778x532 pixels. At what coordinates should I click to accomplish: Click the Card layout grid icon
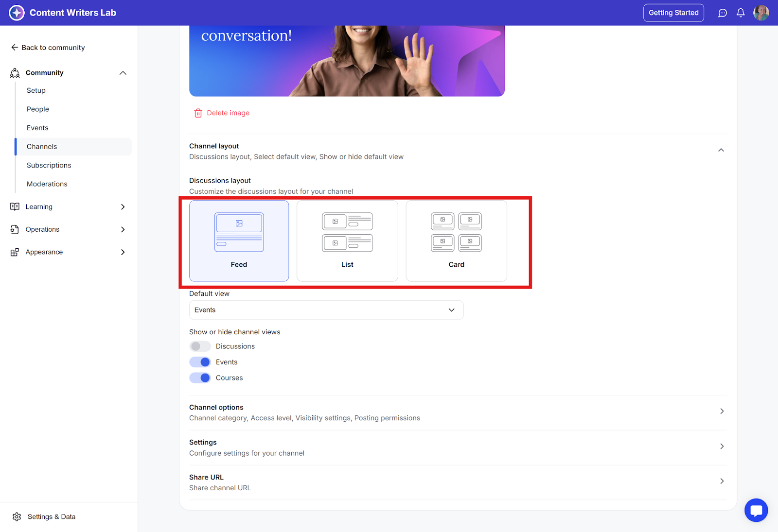point(457,232)
